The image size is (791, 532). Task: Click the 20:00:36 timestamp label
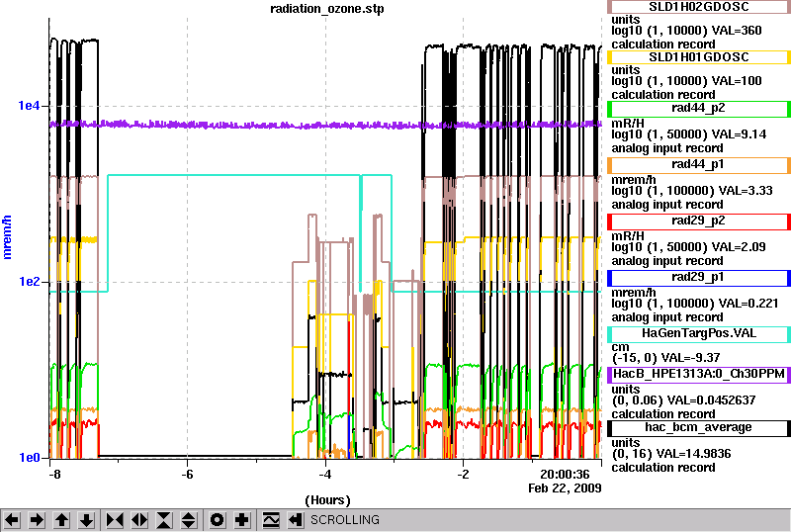coord(565,475)
